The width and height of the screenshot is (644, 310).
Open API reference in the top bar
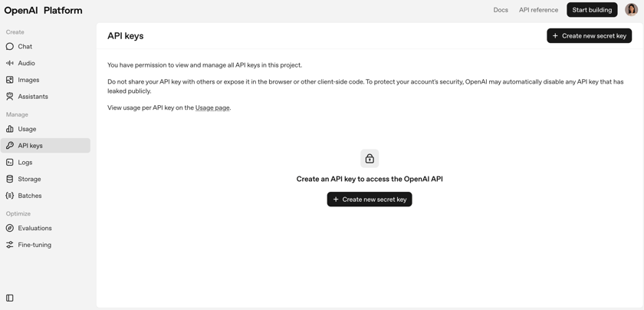click(x=538, y=10)
